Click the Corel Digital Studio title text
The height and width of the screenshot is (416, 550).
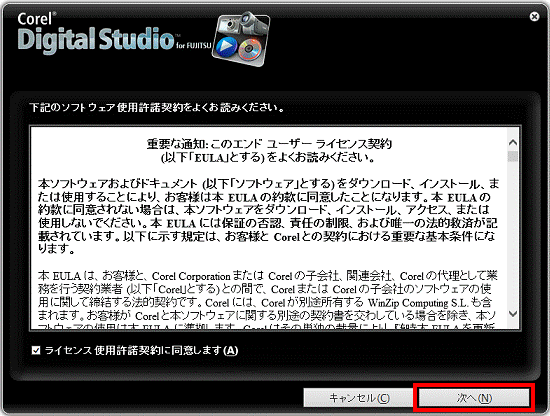click(114, 33)
